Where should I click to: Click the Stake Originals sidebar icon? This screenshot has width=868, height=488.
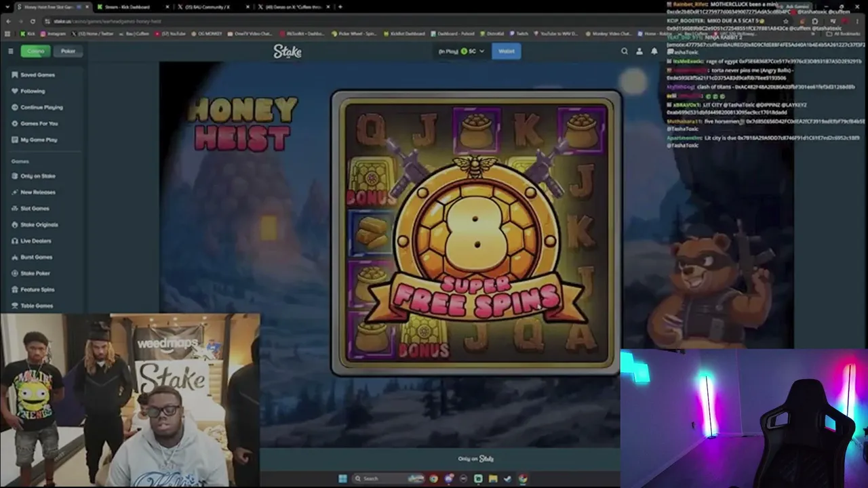(15, 224)
